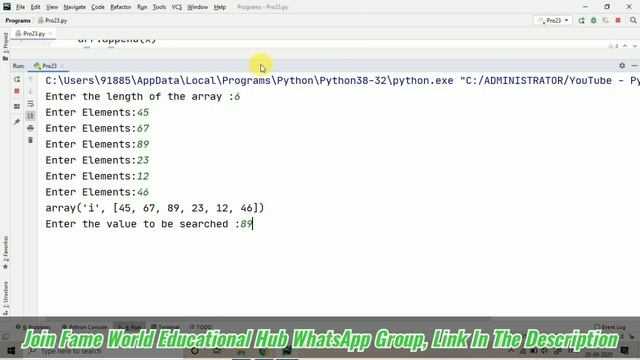The image size is (640, 360).
Task: Jump up the stack trace with the up arrow
Action: click(31, 80)
